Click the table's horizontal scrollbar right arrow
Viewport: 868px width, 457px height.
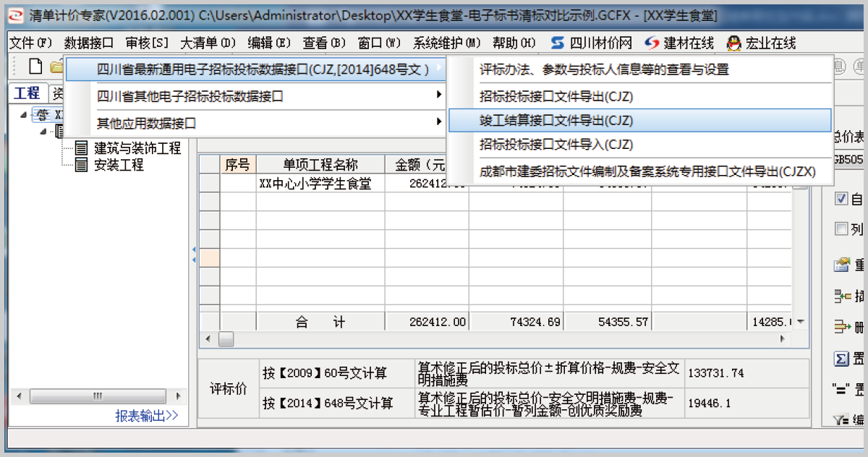point(781,338)
